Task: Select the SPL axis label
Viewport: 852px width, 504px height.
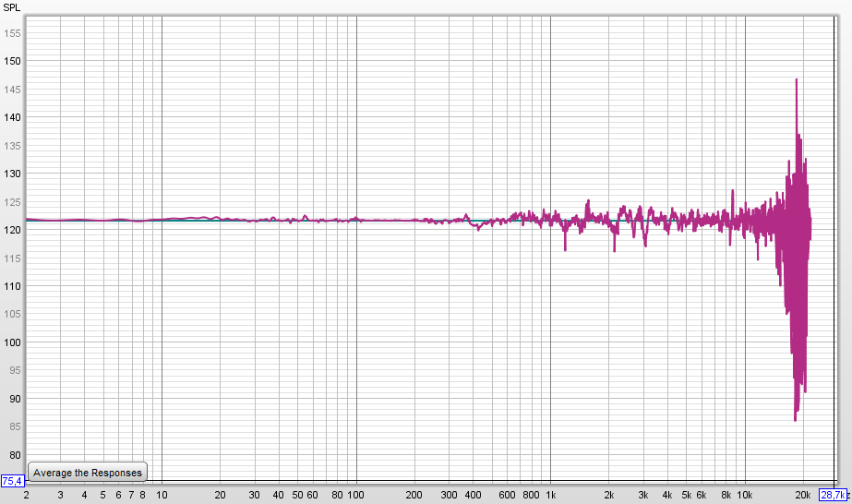Action: [x=11, y=7]
